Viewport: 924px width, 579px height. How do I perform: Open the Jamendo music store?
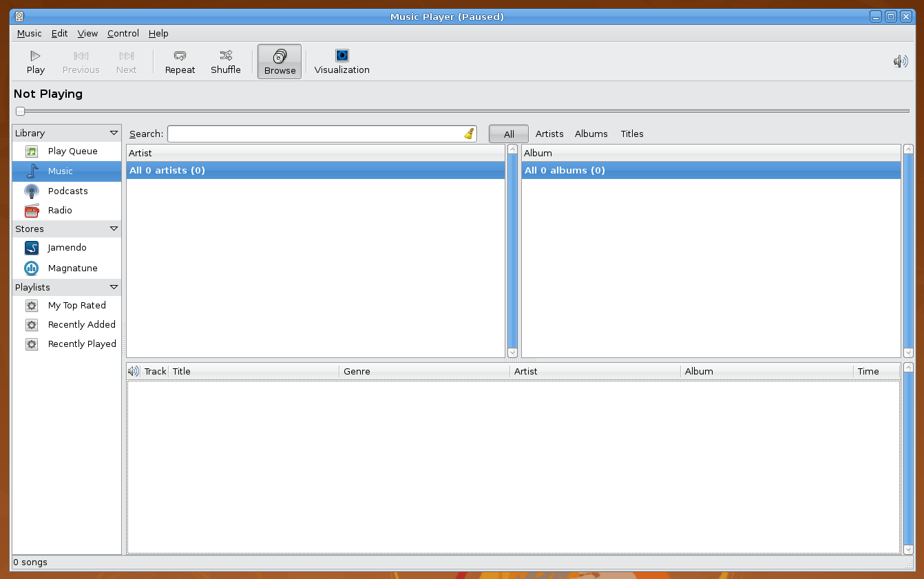66,247
